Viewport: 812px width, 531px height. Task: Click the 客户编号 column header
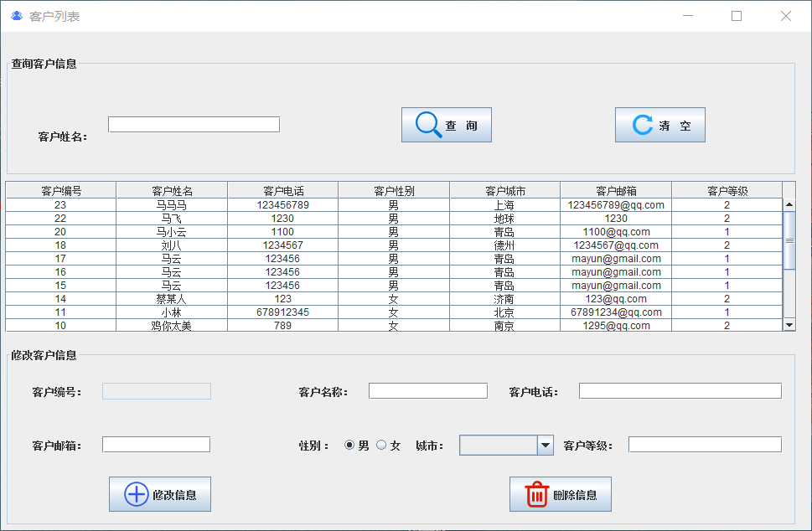coord(61,190)
